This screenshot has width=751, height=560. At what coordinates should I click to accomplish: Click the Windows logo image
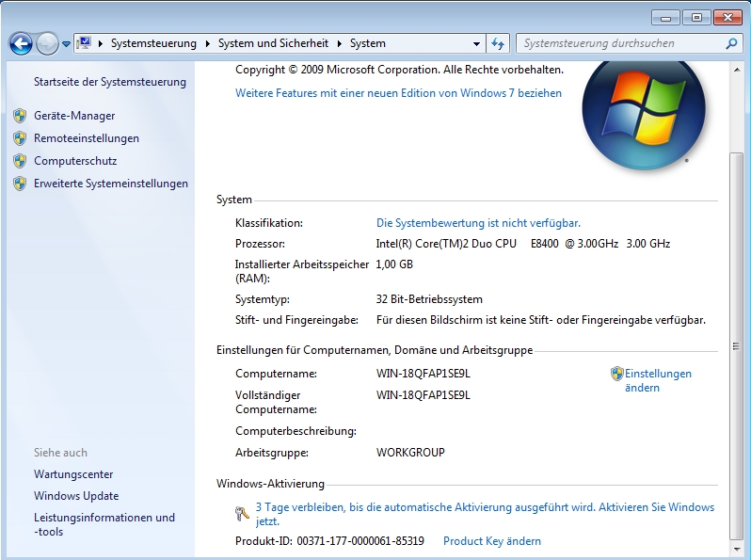coord(643,114)
